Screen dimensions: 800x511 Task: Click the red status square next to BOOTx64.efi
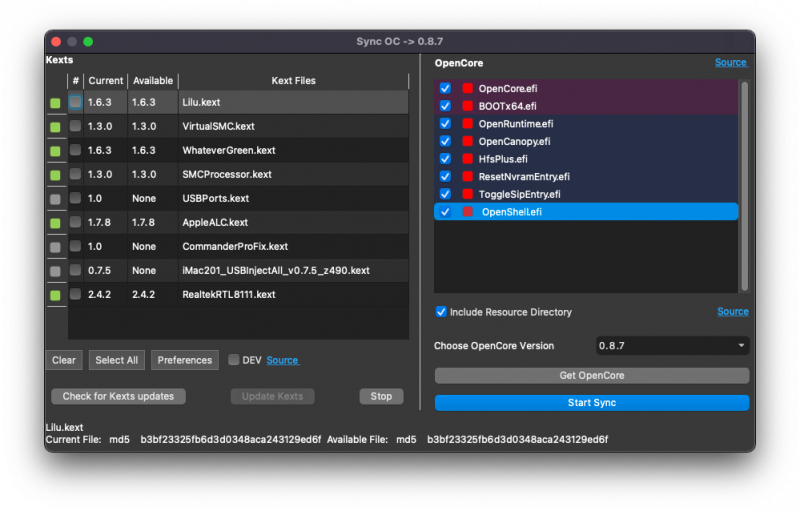point(467,106)
